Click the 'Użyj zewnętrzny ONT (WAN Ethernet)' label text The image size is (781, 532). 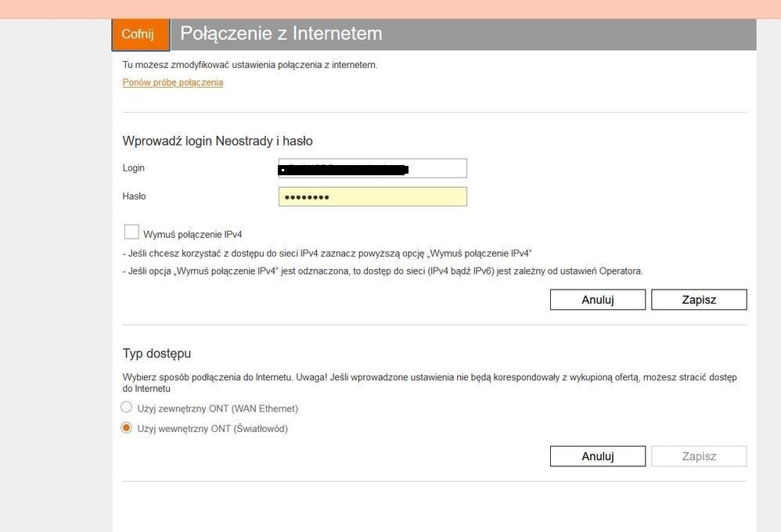pyautogui.click(x=218, y=408)
